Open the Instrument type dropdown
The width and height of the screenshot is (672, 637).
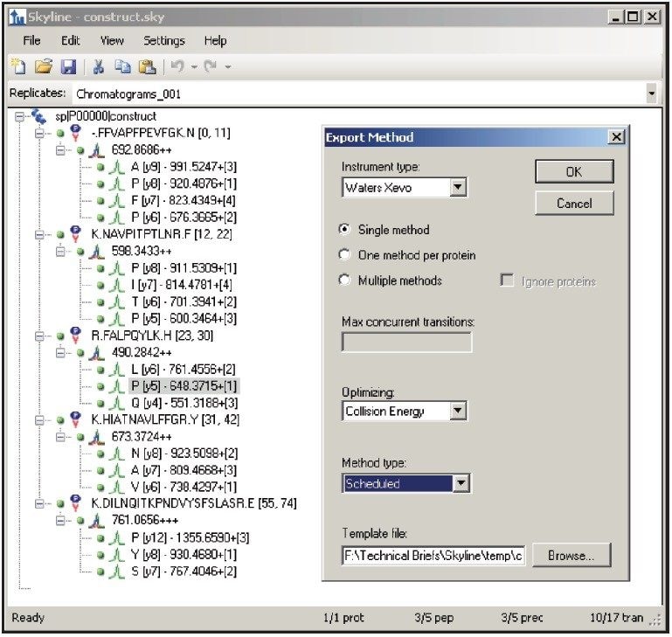458,187
